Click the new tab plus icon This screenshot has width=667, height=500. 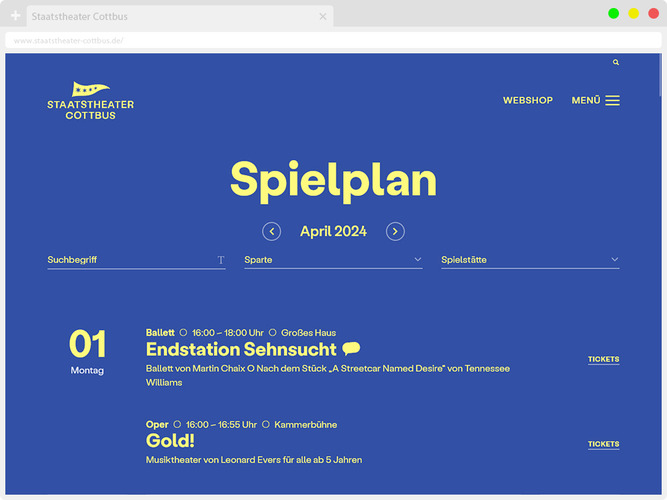15,17
